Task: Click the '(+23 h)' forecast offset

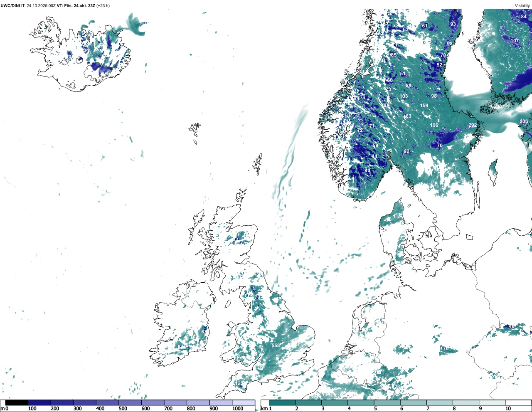Action: (x=103, y=6)
